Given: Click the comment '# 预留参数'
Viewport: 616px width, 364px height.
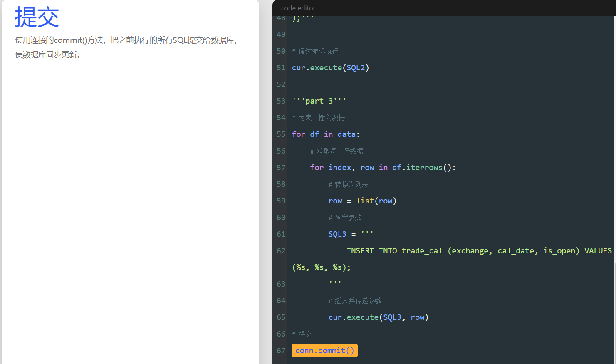Looking at the screenshot, I should [x=345, y=218].
